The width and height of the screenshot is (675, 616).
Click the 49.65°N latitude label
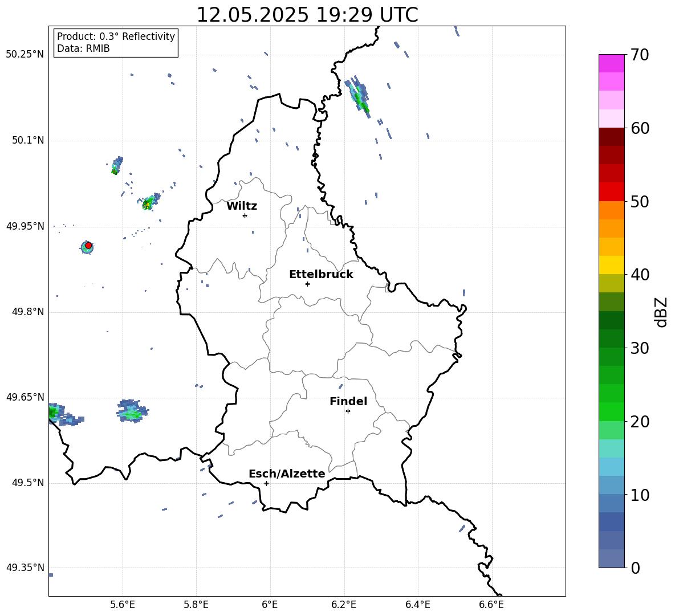25,397
